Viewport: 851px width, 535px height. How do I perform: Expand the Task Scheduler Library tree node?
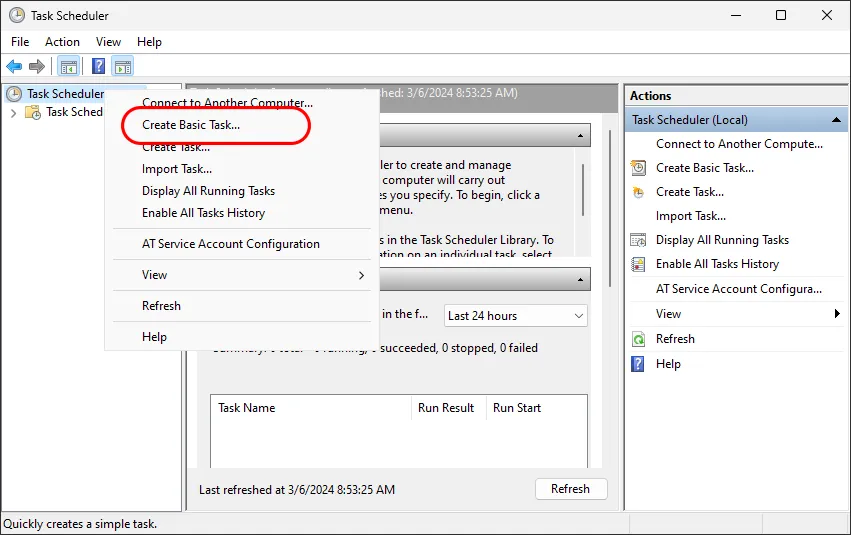click(x=14, y=113)
